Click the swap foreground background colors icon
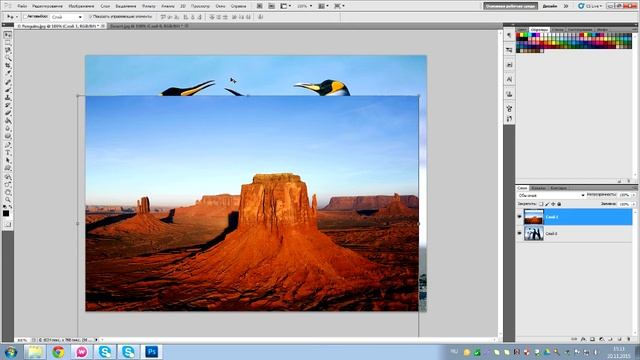The height and width of the screenshot is (360, 640). (11, 207)
